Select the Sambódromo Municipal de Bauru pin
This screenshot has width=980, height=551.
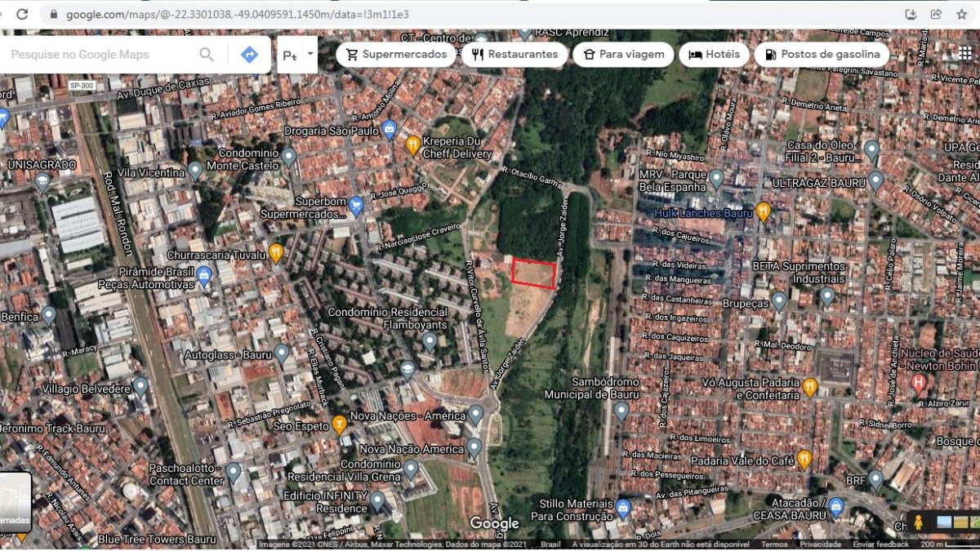[x=621, y=411]
